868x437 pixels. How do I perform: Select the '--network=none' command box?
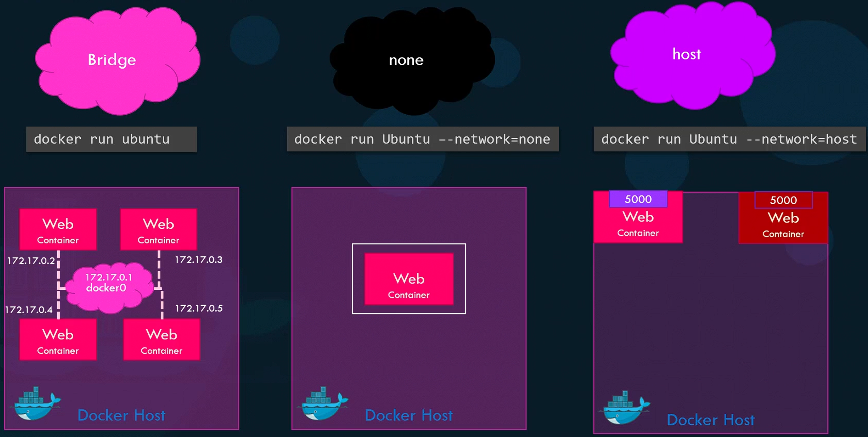423,139
